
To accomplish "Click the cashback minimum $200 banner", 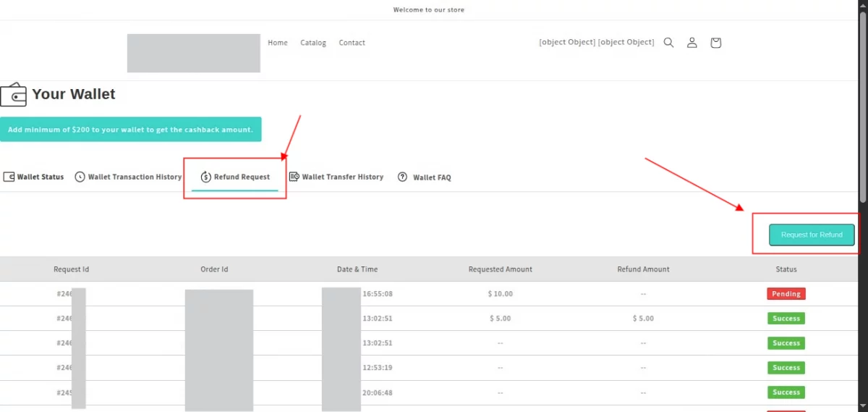I will [130, 130].
